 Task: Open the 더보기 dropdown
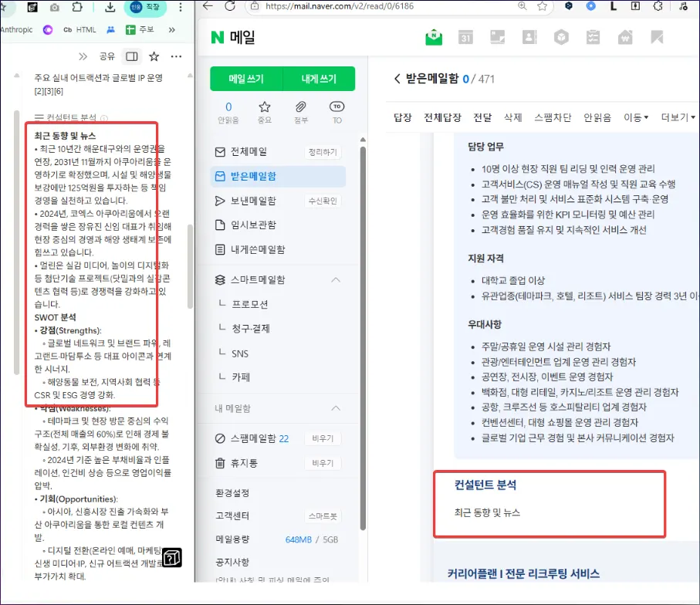click(x=678, y=117)
